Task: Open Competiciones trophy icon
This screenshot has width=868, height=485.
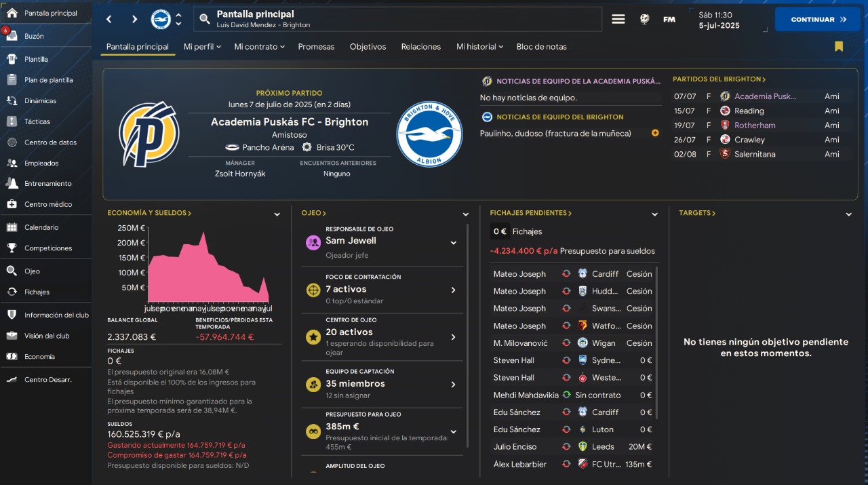Action: point(12,248)
